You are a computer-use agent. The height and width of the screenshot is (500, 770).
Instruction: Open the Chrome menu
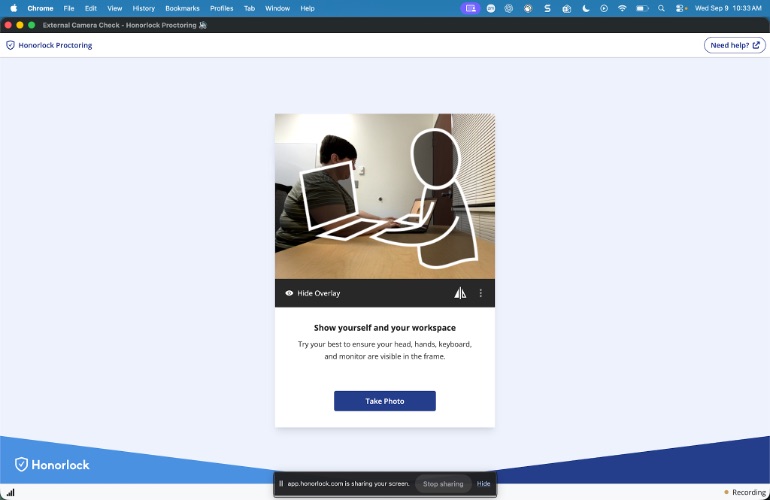pyautogui.click(x=40, y=8)
